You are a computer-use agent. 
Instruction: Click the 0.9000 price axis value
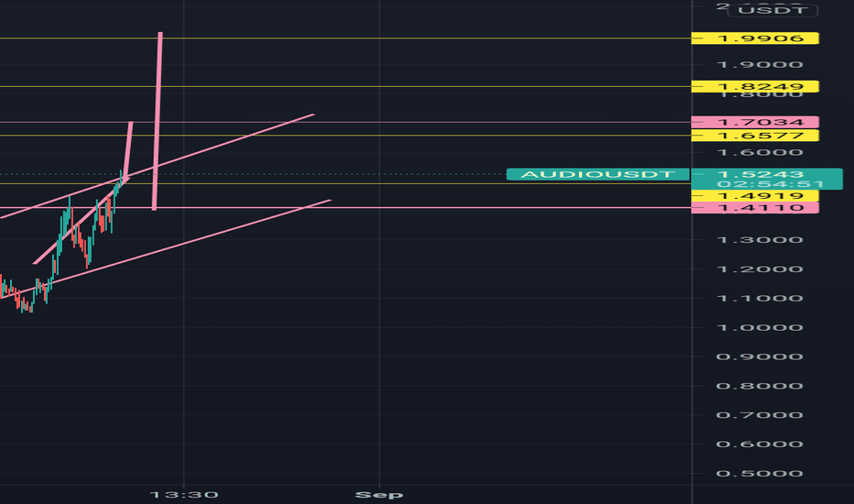tap(760, 356)
